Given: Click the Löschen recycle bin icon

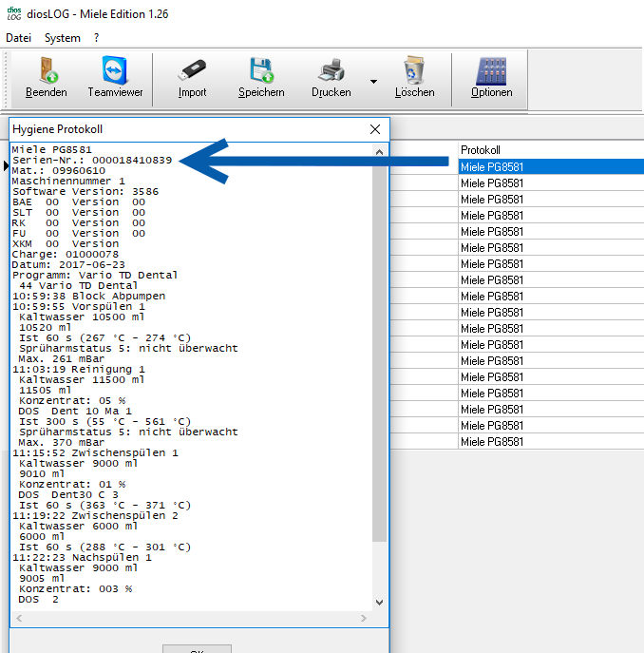Looking at the screenshot, I should click(x=414, y=72).
